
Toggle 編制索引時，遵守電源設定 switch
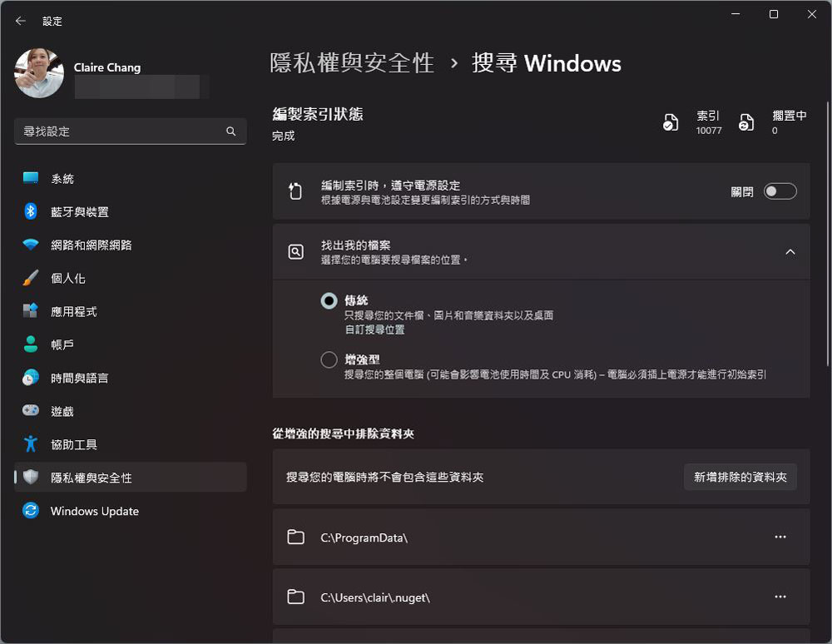780,191
